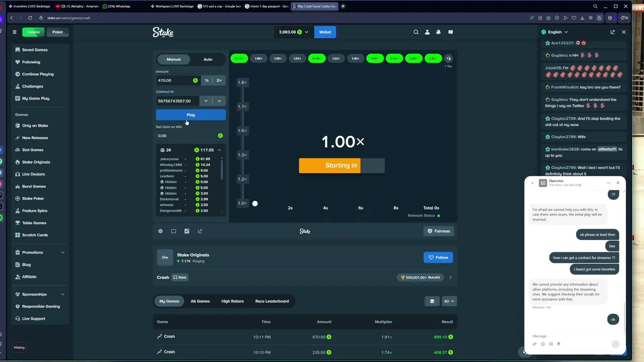Open the live stats chart icon
This screenshot has height=362, width=644.
187,231
